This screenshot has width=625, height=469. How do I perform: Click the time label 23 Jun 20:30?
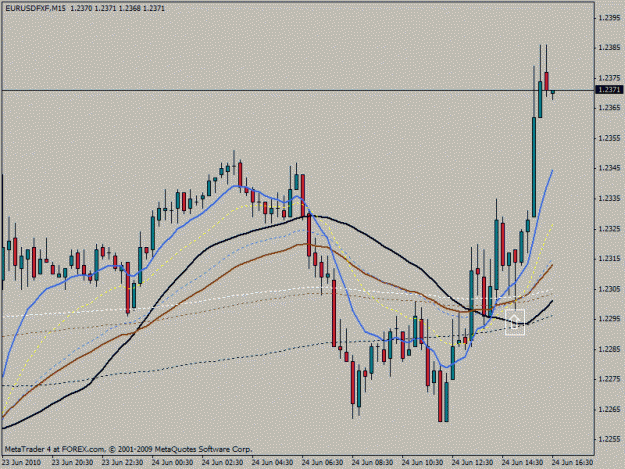click(x=72, y=463)
